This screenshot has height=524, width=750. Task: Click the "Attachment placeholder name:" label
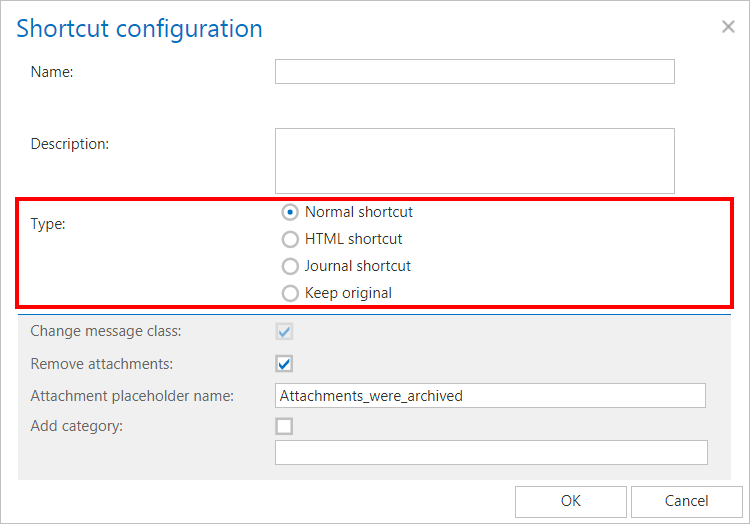point(132,396)
